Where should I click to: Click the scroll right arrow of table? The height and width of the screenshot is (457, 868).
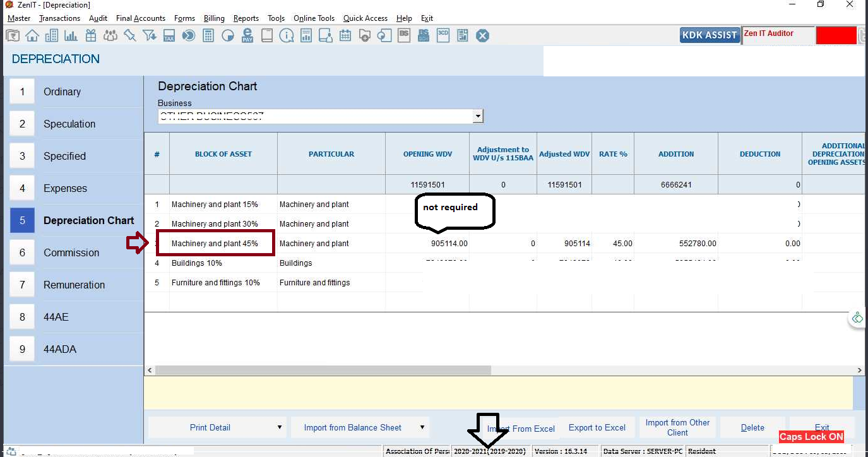(859, 370)
